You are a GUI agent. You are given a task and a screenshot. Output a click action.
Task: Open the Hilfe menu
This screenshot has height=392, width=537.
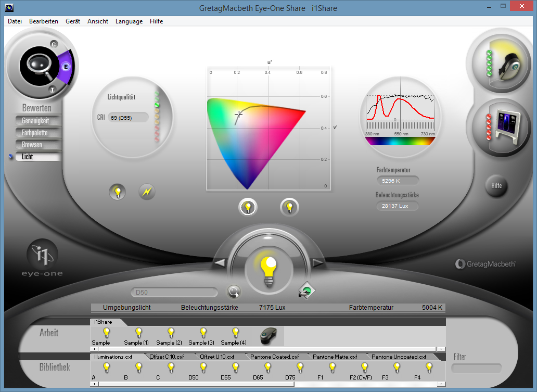coord(156,21)
